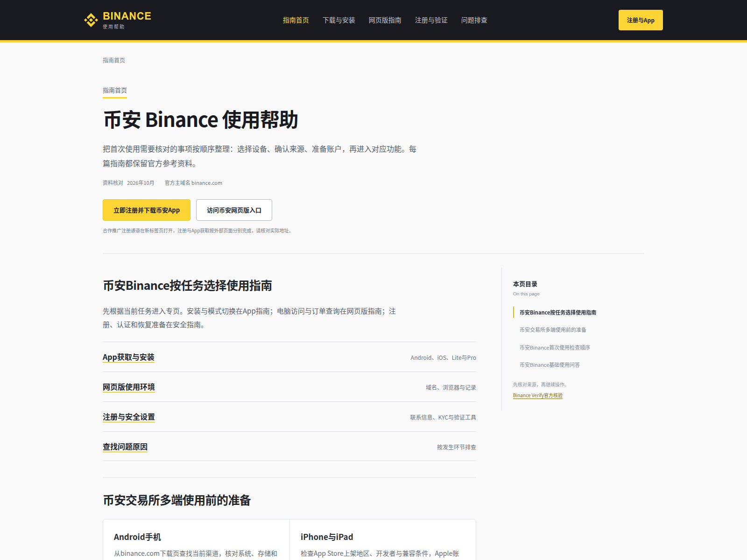Click the 指南首页 breadcrumb link
Viewport: 747px width, 560px height.
point(114,60)
